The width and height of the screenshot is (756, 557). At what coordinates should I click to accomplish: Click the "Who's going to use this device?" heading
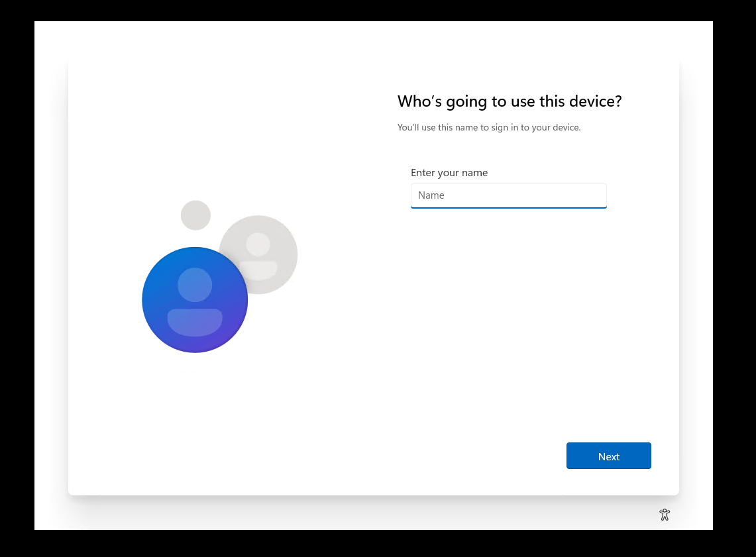click(510, 102)
